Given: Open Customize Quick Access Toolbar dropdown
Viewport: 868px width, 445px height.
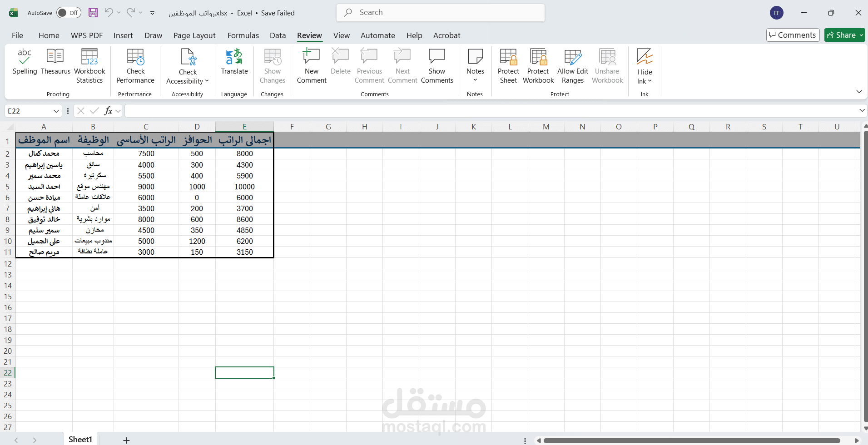Looking at the screenshot, I should click(x=152, y=13).
